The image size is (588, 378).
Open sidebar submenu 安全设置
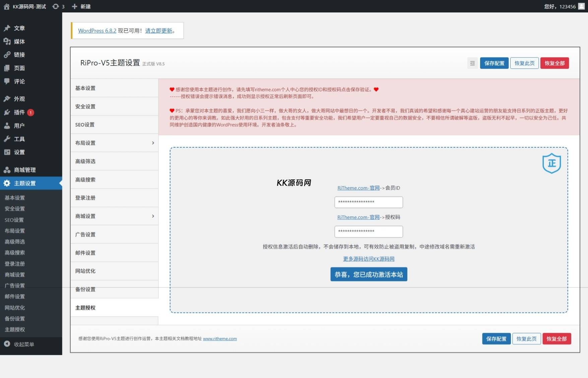point(15,209)
